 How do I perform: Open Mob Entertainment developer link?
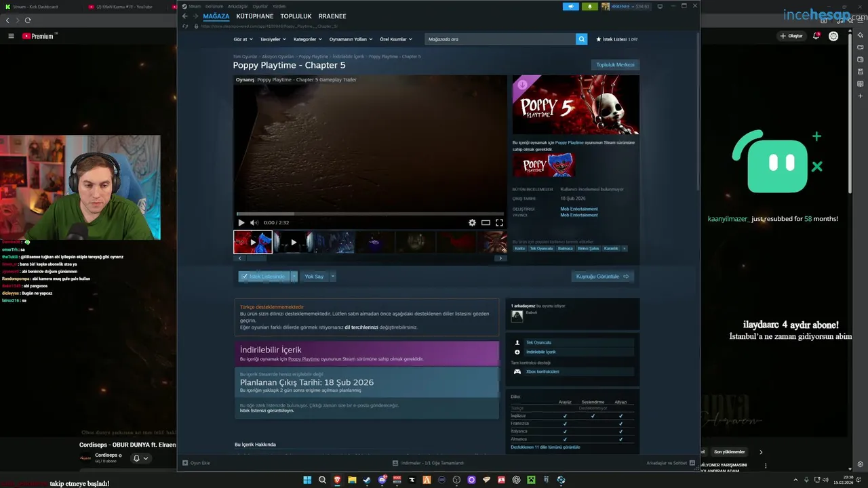point(579,209)
